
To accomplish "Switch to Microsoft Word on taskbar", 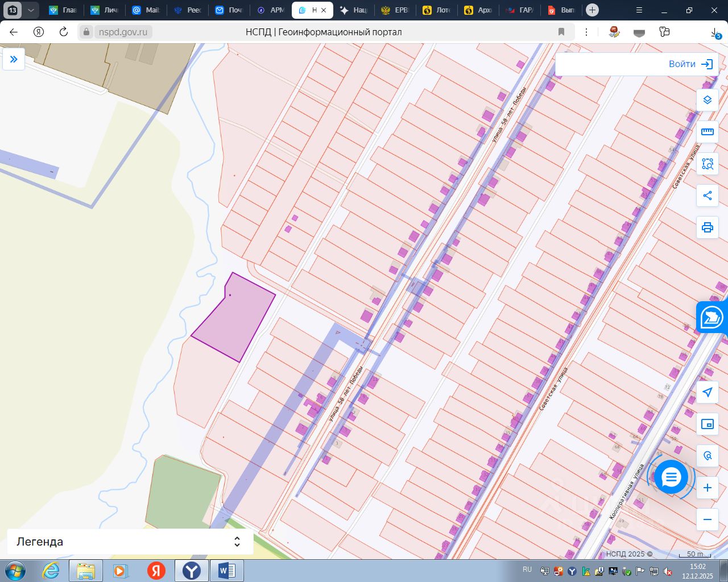I will tap(226, 571).
